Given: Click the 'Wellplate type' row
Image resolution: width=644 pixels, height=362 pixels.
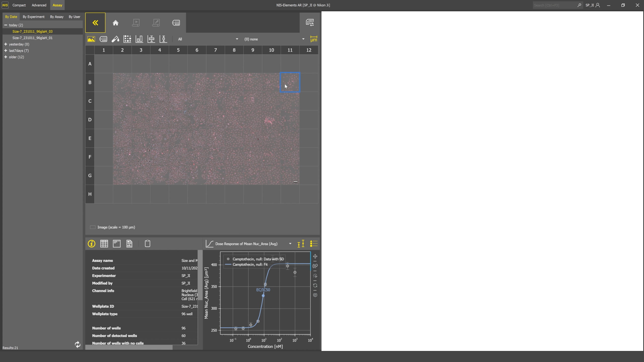Looking at the screenshot, I should tap(145, 314).
